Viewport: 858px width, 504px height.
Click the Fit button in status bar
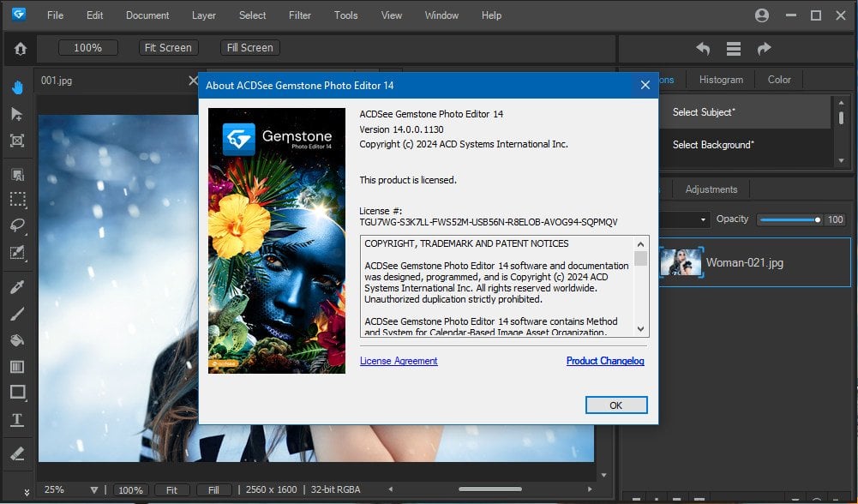coord(171,490)
